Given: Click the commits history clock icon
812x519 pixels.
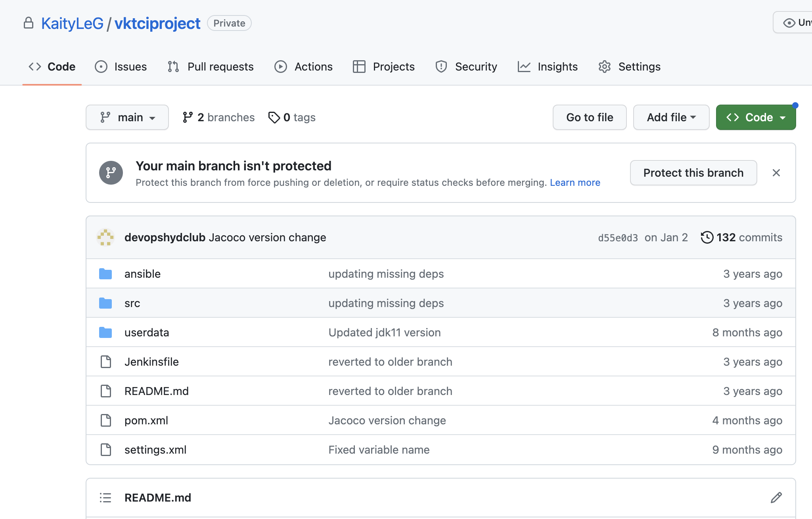Looking at the screenshot, I should pos(707,237).
